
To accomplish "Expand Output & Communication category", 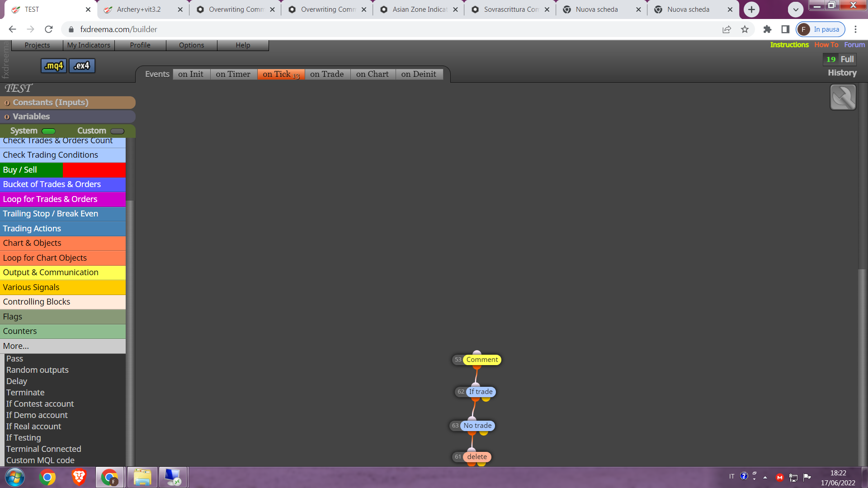I will pyautogui.click(x=63, y=272).
